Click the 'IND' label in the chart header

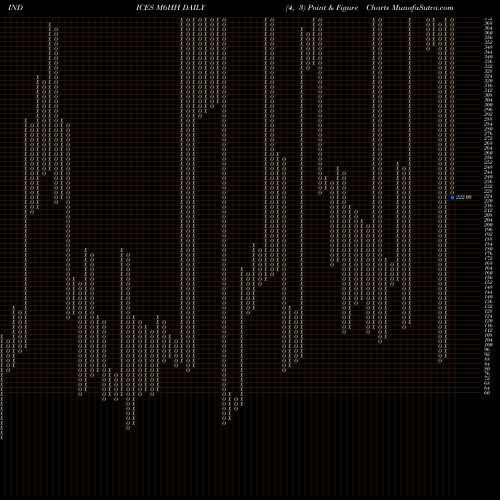[15, 8]
